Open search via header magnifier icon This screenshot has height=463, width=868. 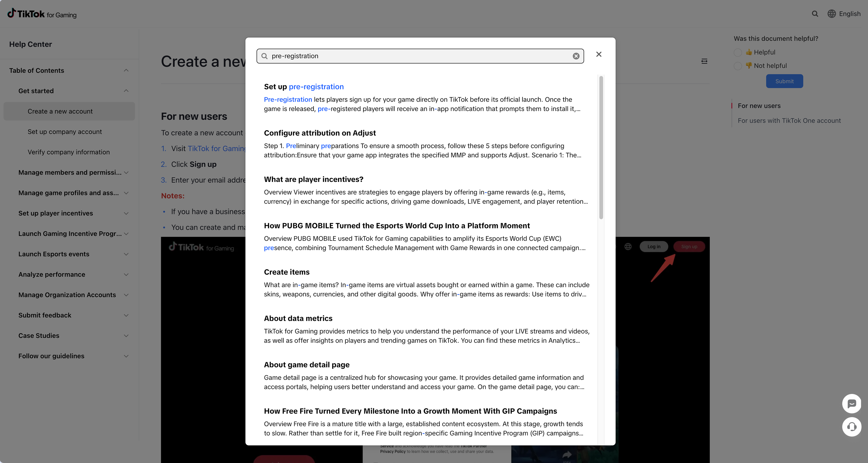815,14
